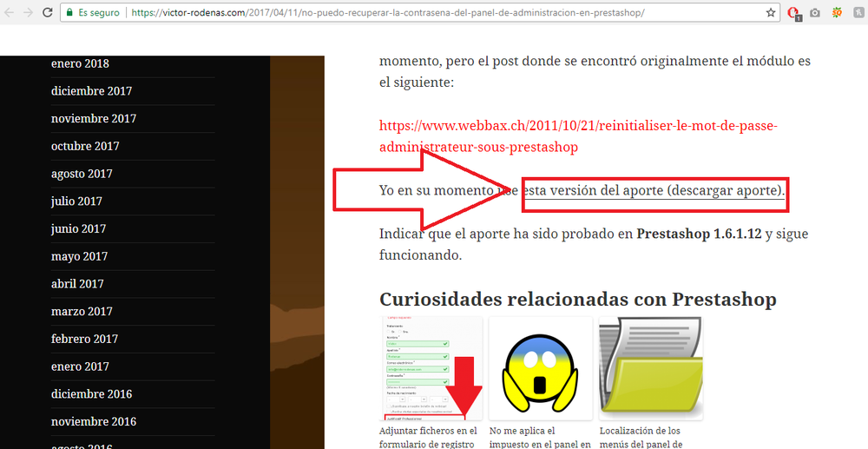Click the browser back arrow

[x=10, y=12]
